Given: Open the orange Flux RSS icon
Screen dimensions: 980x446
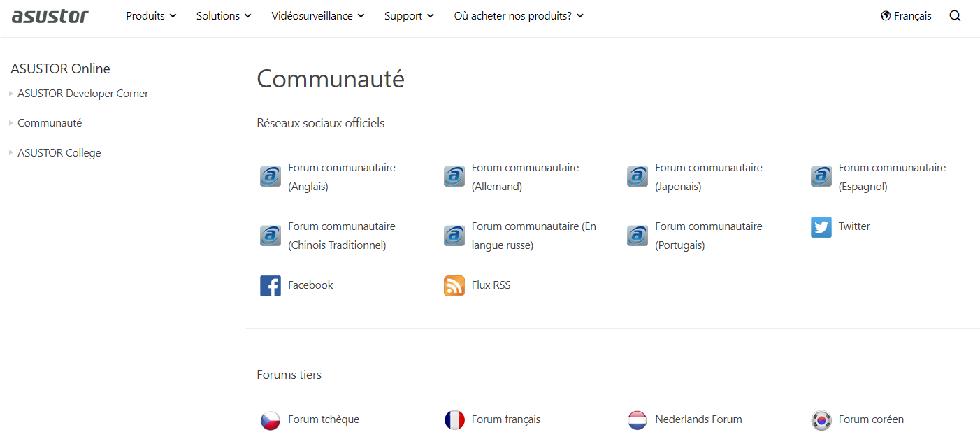Looking at the screenshot, I should 454,286.
